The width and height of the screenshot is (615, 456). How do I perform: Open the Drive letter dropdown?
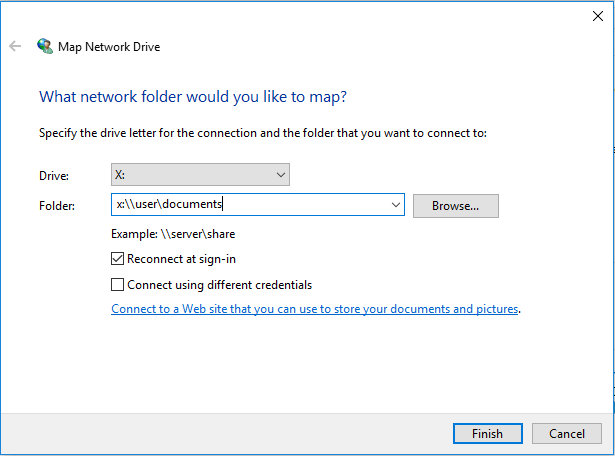[200, 174]
